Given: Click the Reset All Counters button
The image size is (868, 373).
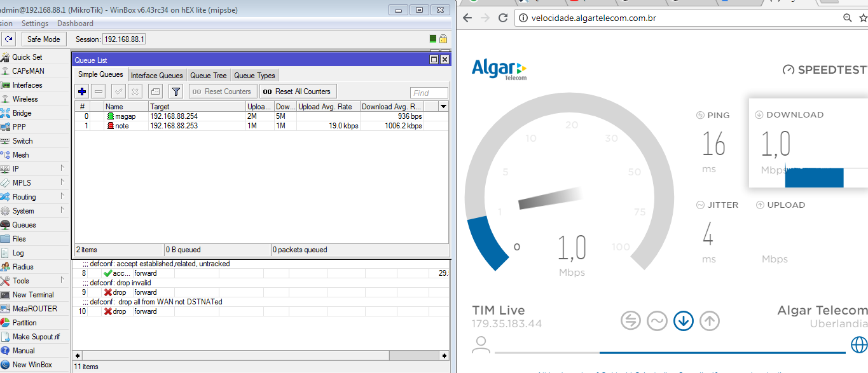Looking at the screenshot, I should point(298,92).
